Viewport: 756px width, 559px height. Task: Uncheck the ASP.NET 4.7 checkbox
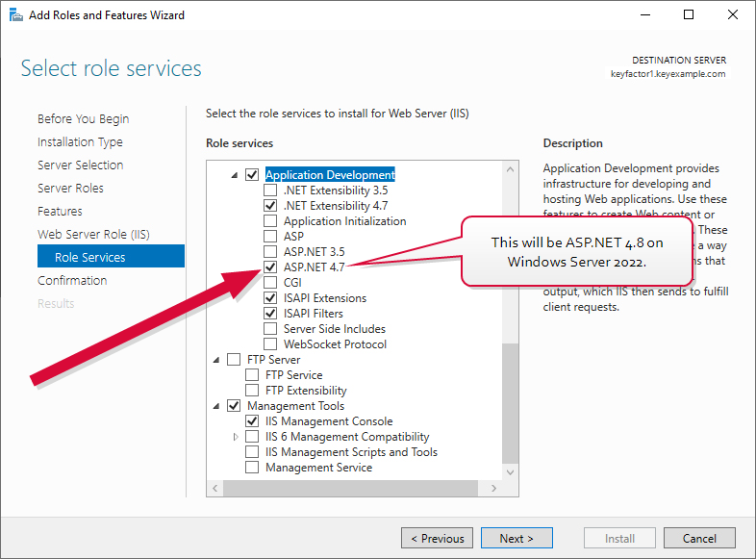pyautogui.click(x=271, y=267)
